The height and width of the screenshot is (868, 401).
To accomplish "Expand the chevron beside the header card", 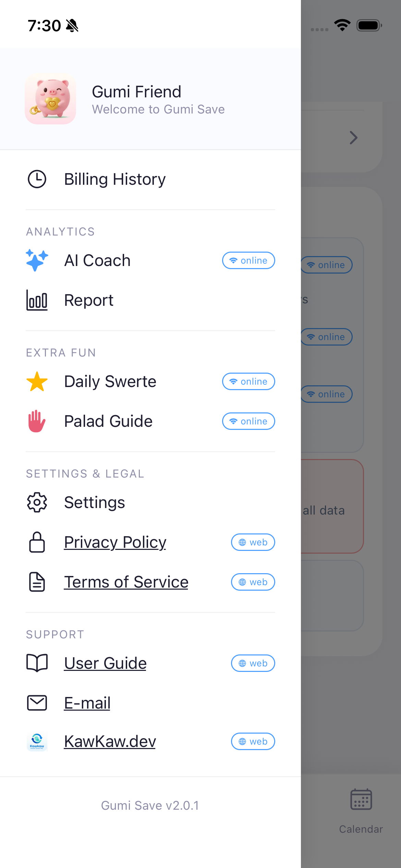I will coord(354,137).
